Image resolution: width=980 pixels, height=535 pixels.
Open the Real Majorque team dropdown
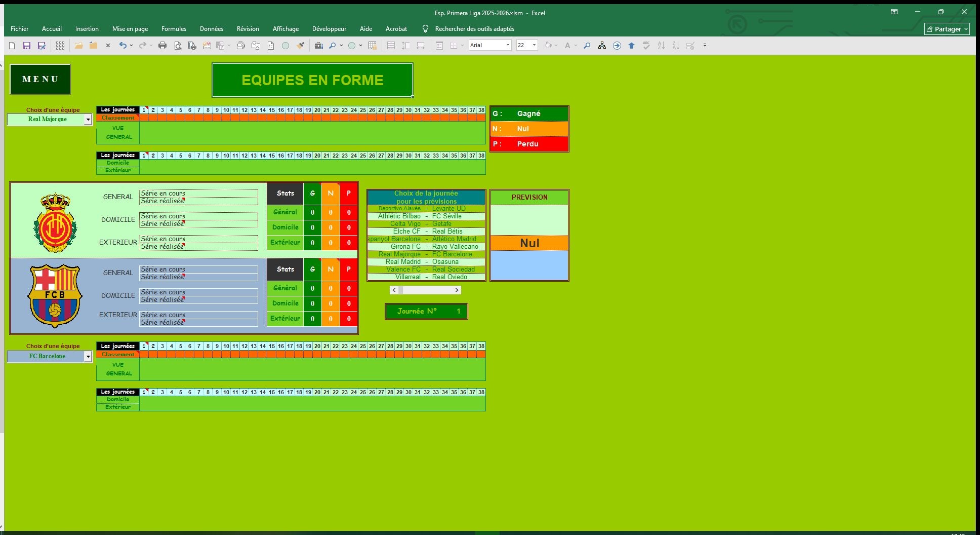coord(88,120)
